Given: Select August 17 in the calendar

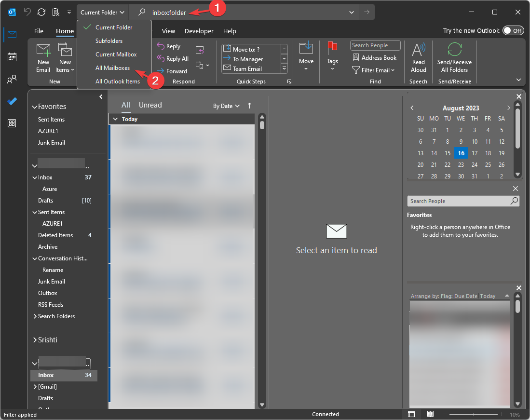Looking at the screenshot, I should coord(475,153).
